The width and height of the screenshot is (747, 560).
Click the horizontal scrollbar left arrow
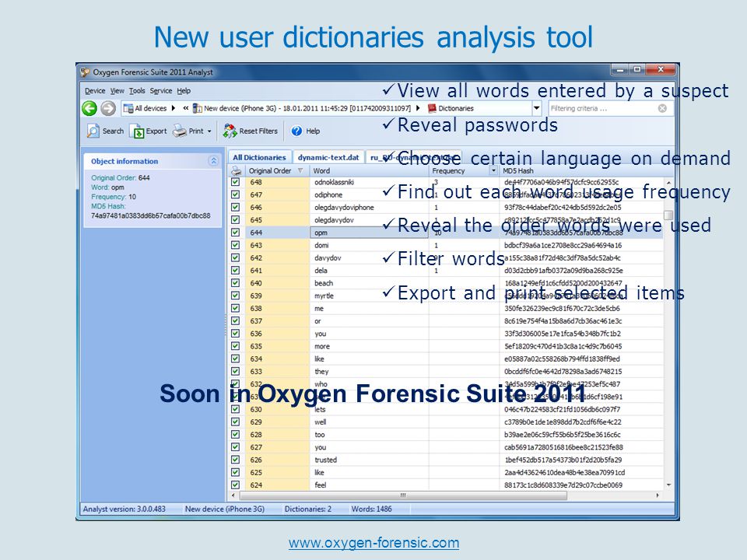click(x=233, y=495)
